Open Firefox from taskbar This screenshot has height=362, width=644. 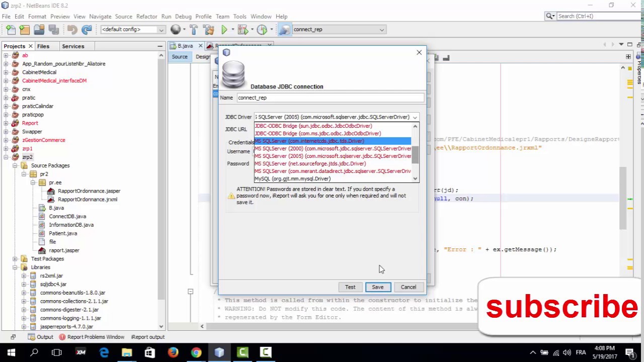pos(173,352)
